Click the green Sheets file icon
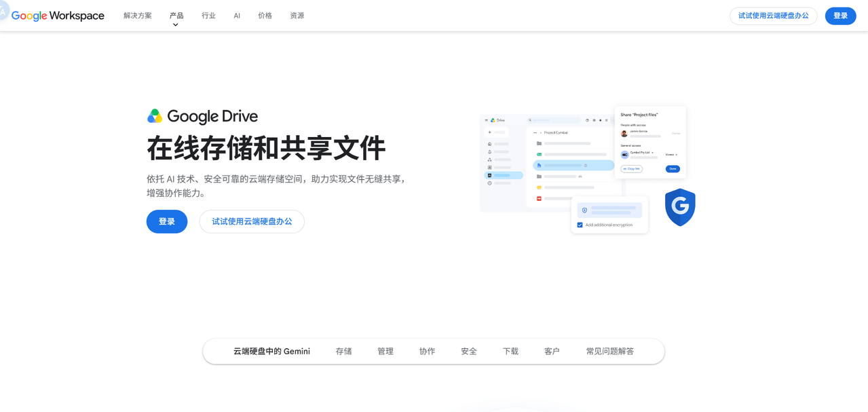 [539, 154]
